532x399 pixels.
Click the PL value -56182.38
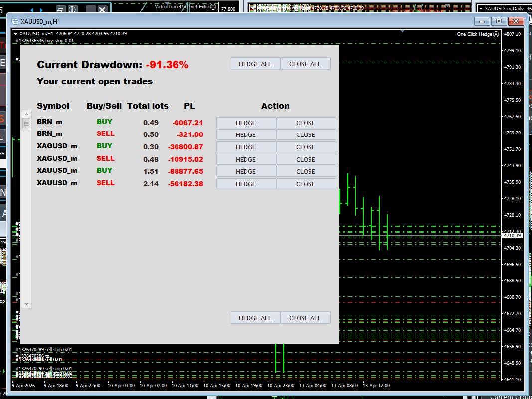[185, 183]
